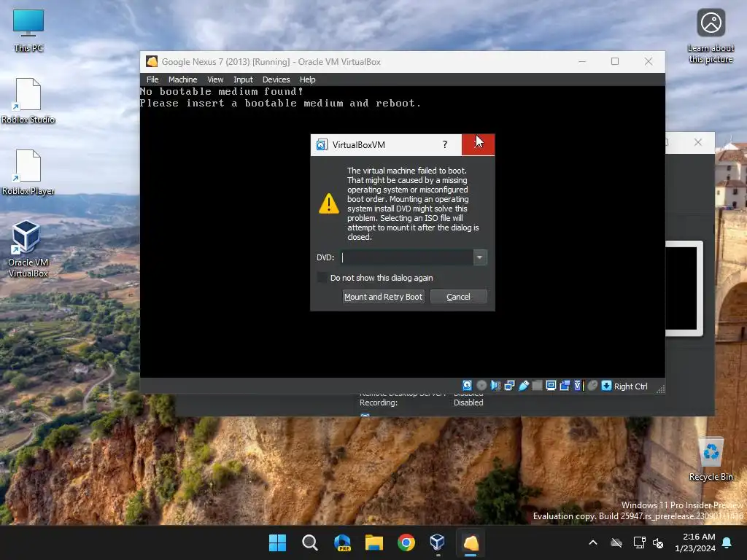Viewport: 747px width, 560px height.
Task: Close the background VirtualBox Manager window
Action: coord(698,142)
